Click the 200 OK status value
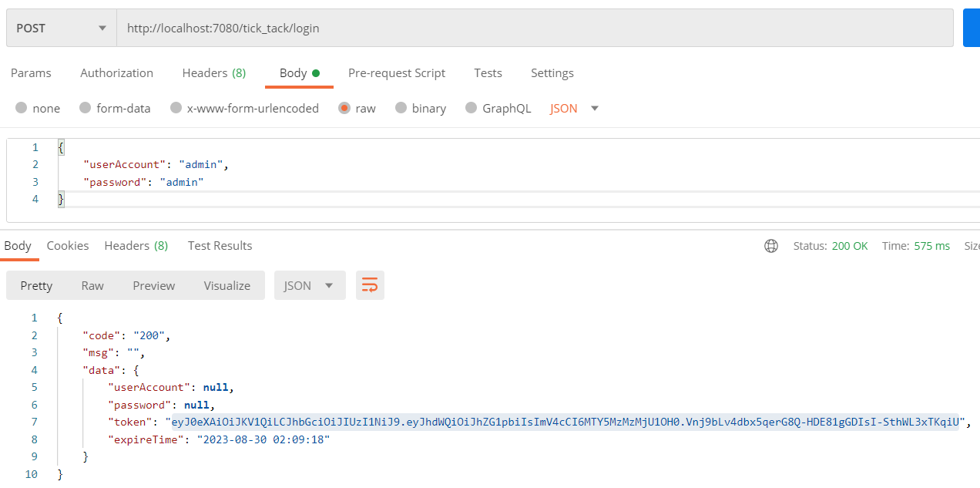The image size is (980, 488). click(x=850, y=246)
